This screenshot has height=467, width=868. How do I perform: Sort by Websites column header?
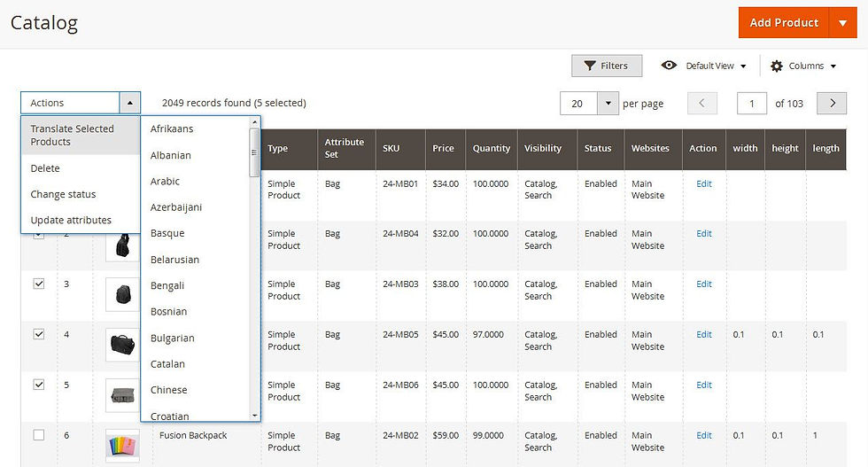click(654, 149)
